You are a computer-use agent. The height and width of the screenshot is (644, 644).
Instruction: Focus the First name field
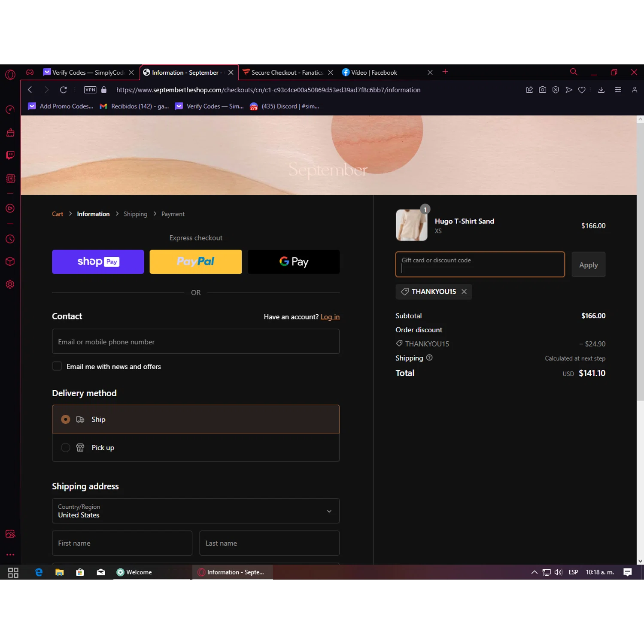coord(122,543)
